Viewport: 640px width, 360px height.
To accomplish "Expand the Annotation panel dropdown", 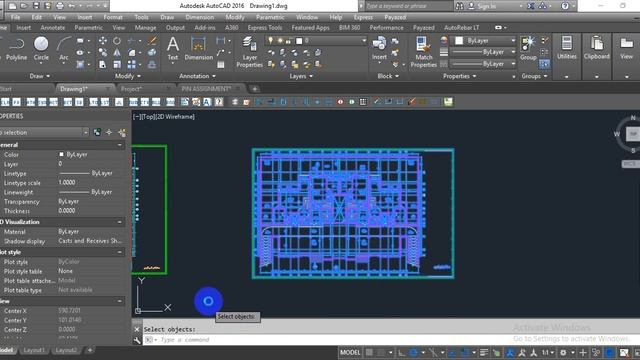I will [198, 76].
